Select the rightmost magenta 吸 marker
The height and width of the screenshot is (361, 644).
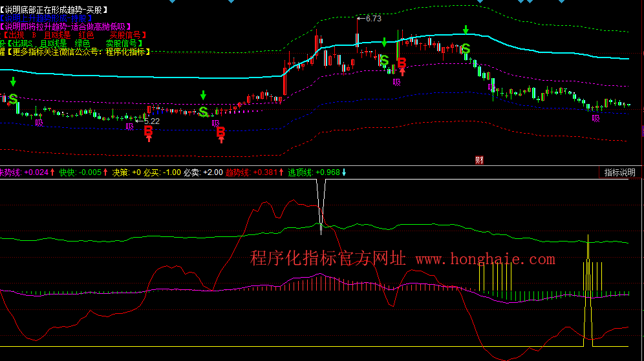pyautogui.click(x=596, y=118)
